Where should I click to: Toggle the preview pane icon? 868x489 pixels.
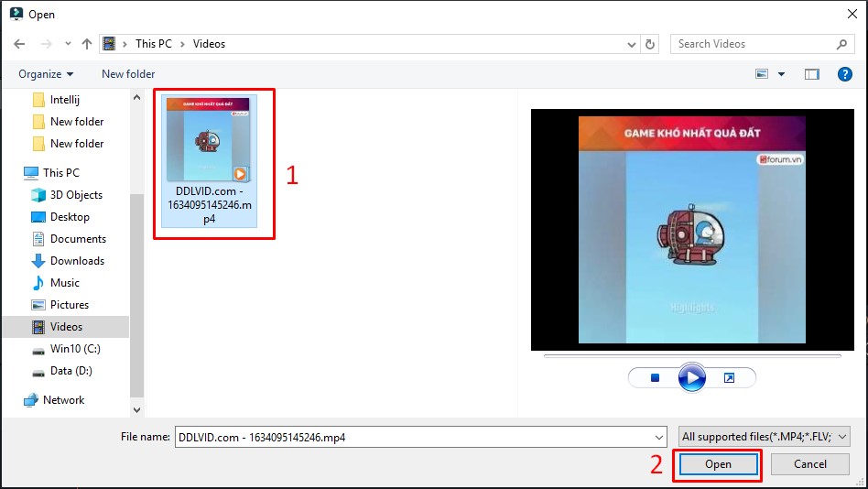[x=811, y=74]
